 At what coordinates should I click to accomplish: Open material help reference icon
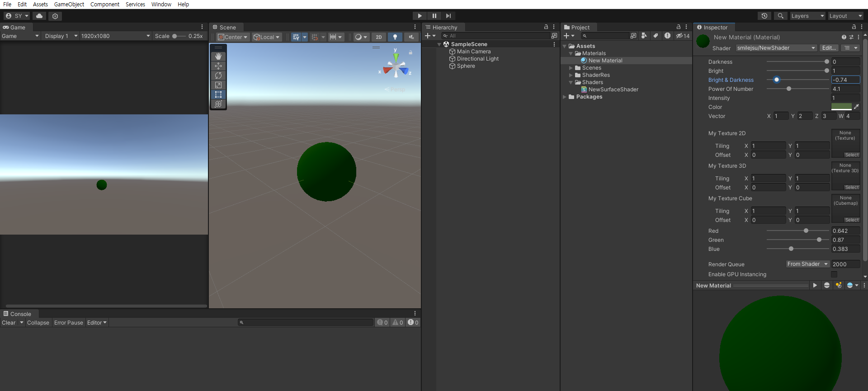tap(844, 37)
